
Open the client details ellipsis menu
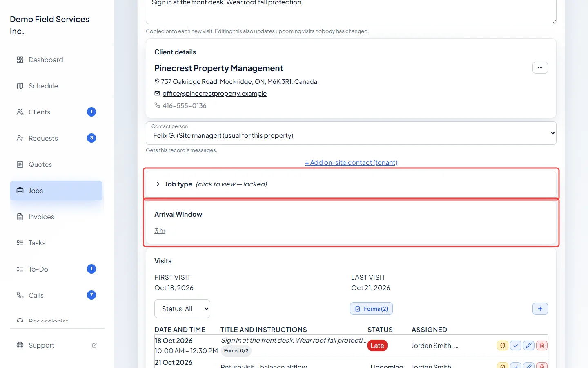point(540,68)
